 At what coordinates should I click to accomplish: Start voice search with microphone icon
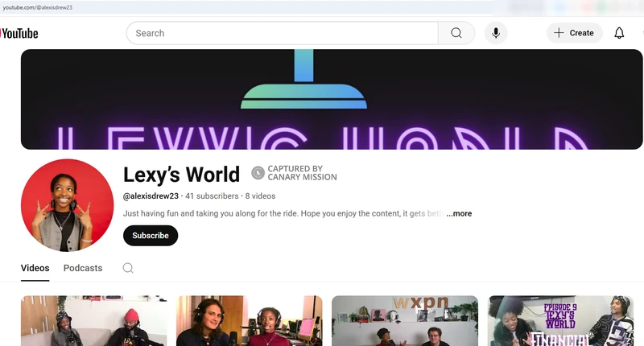(496, 33)
